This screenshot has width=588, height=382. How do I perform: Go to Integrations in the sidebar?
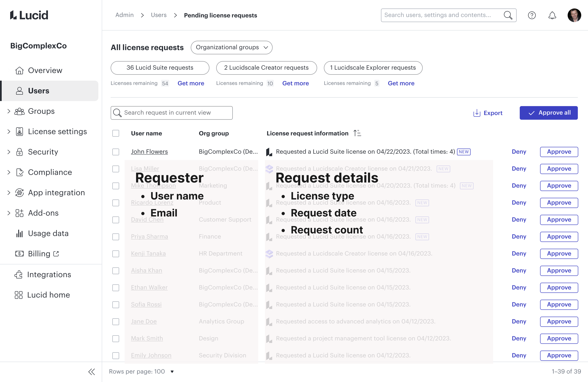point(49,274)
